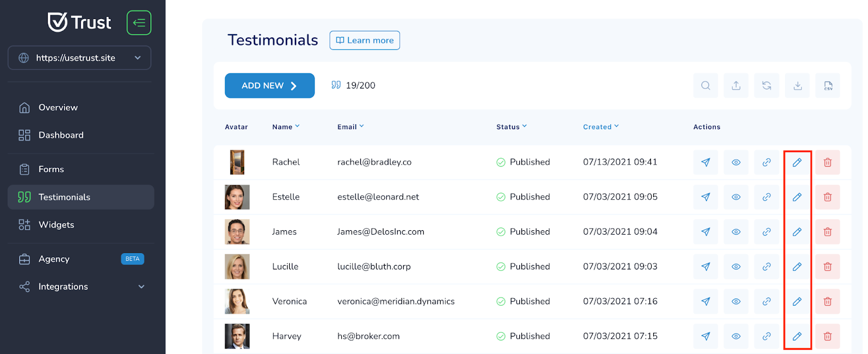Click the send icon in Rachel's row
Viewport: 868px width, 354px height.
[x=705, y=162]
